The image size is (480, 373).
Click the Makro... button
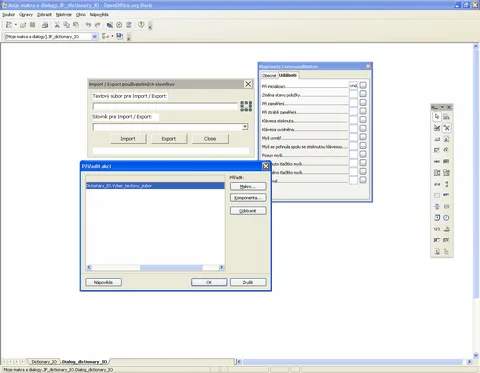coord(248,186)
